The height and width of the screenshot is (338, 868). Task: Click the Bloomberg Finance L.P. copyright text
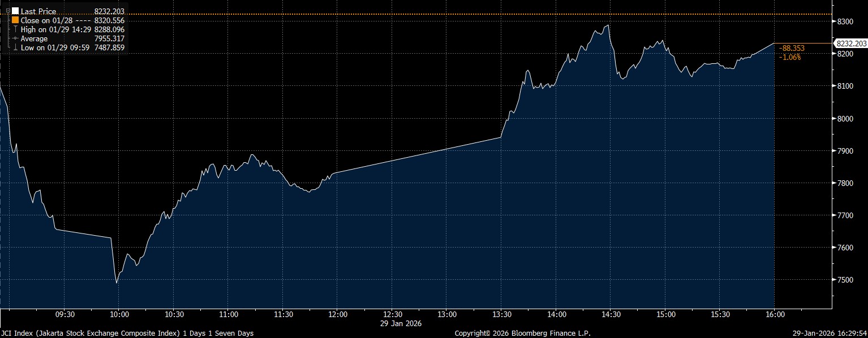522,333
